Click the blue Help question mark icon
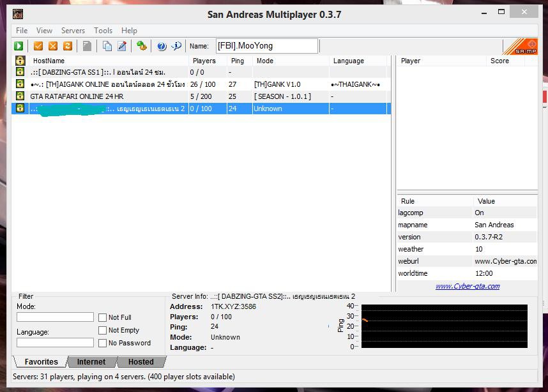 coord(162,46)
